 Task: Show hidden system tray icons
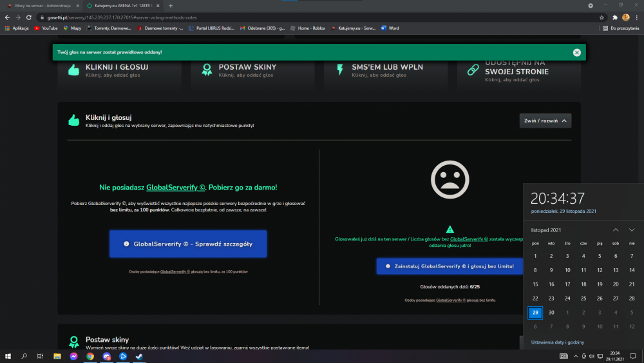tap(575, 356)
